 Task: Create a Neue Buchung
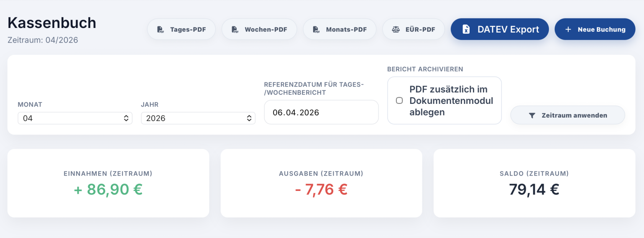(x=595, y=29)
